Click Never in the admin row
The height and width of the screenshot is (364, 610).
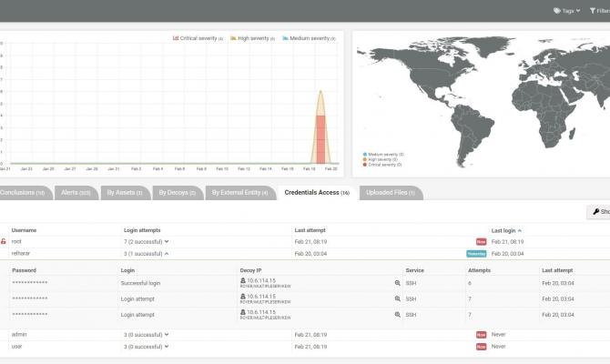coord(498,335)
